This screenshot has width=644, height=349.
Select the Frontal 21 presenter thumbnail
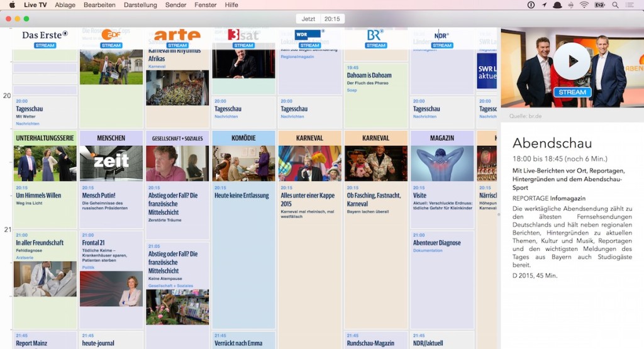(111, 289)
